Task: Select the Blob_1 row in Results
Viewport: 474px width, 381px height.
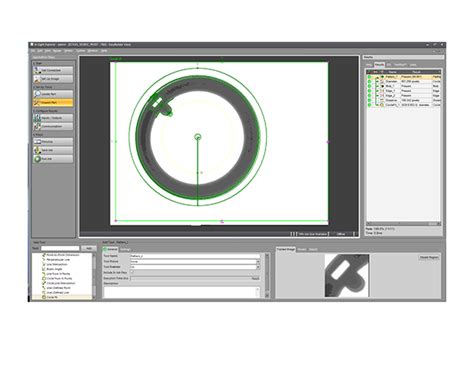Action: 404,86
